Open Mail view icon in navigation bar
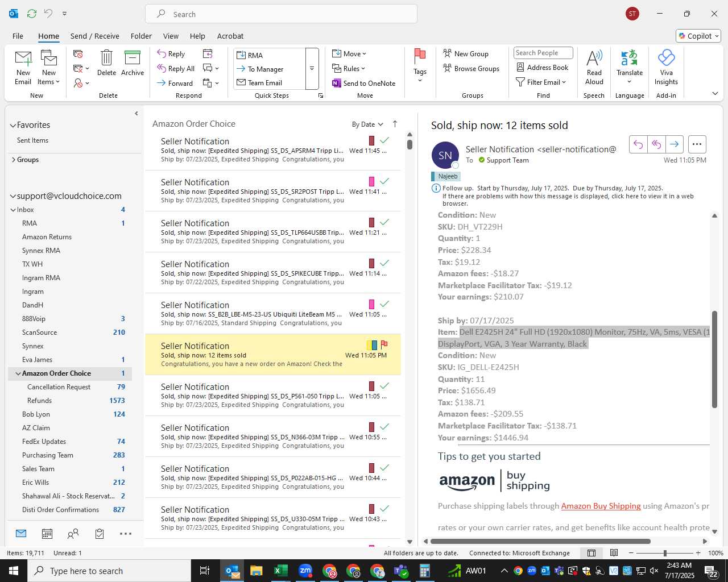728x582 pixels. coord(21,534)
